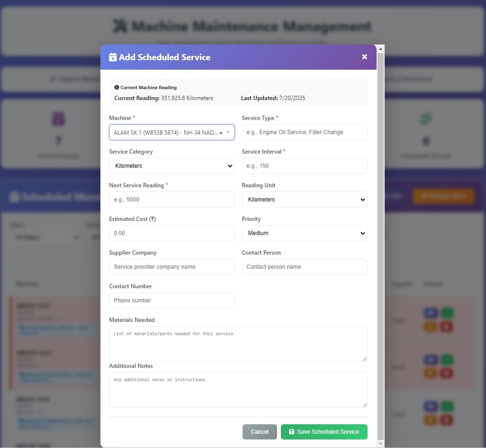Select the Next Service Reading field
This screenshot has height=448, width=486.
tap(171, 200)
